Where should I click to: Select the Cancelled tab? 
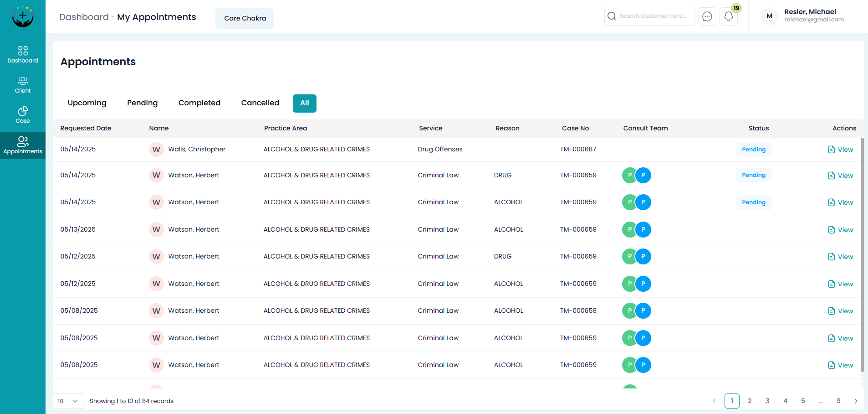(x=260, y=103)
